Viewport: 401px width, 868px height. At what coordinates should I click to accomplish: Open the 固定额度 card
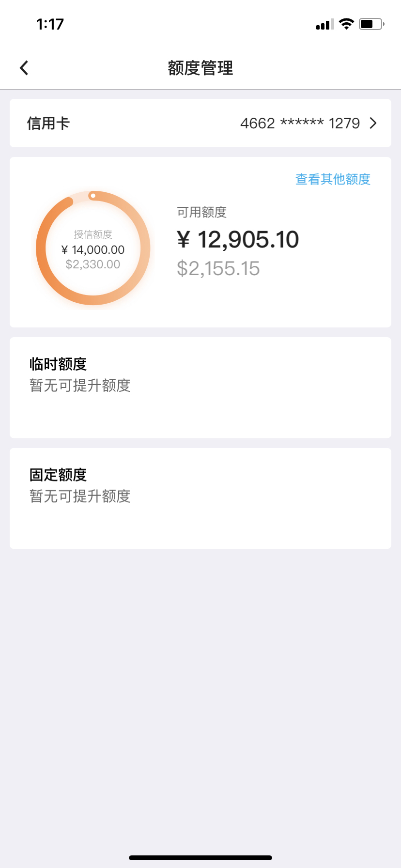tap(200, 498)
